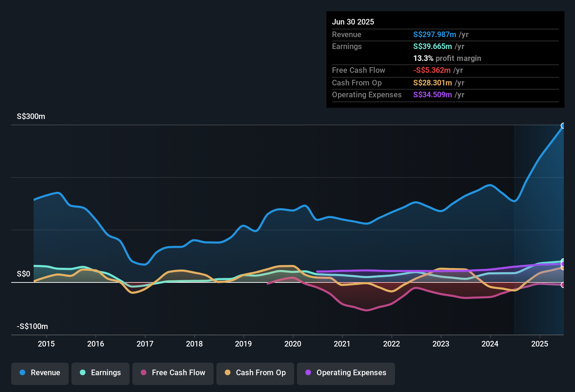Click the 13.3% profit margin text
This screenshot has height=392, width=575.
(447, 58)
